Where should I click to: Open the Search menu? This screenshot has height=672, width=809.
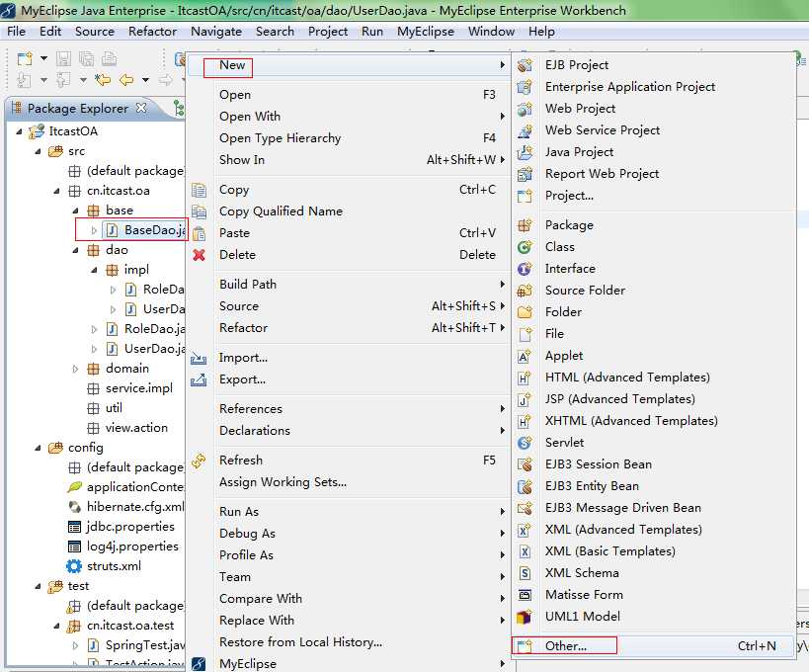click(x=275, y=32)
